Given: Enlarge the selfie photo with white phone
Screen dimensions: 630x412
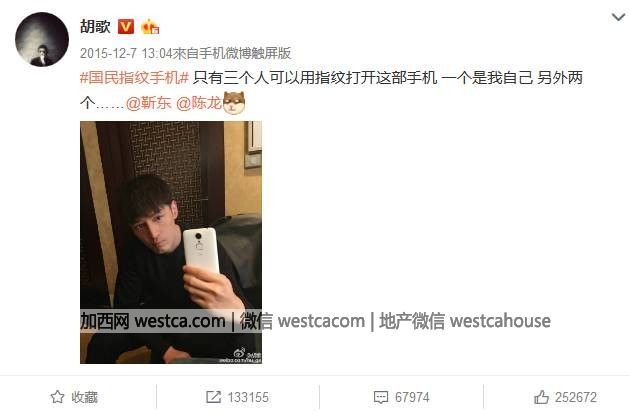Looking at the screenshot, I should (x=171, y=242).
